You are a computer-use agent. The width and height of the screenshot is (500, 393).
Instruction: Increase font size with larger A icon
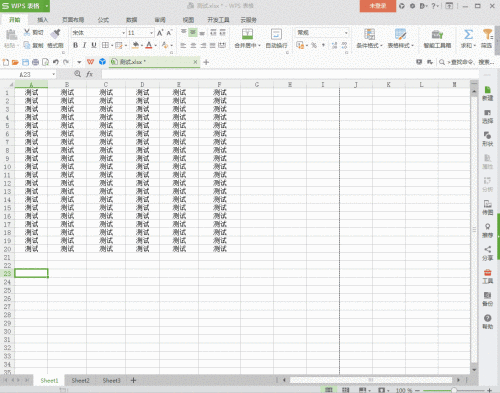point(160,33)
